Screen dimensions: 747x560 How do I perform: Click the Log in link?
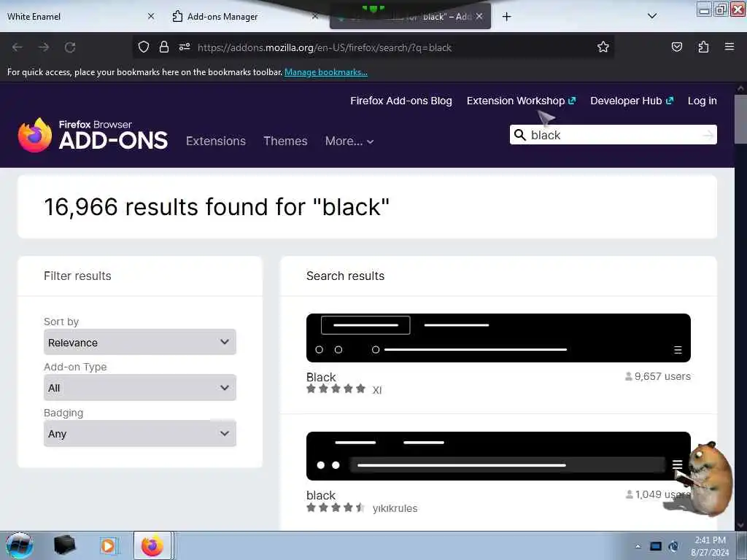click(703, 101)
